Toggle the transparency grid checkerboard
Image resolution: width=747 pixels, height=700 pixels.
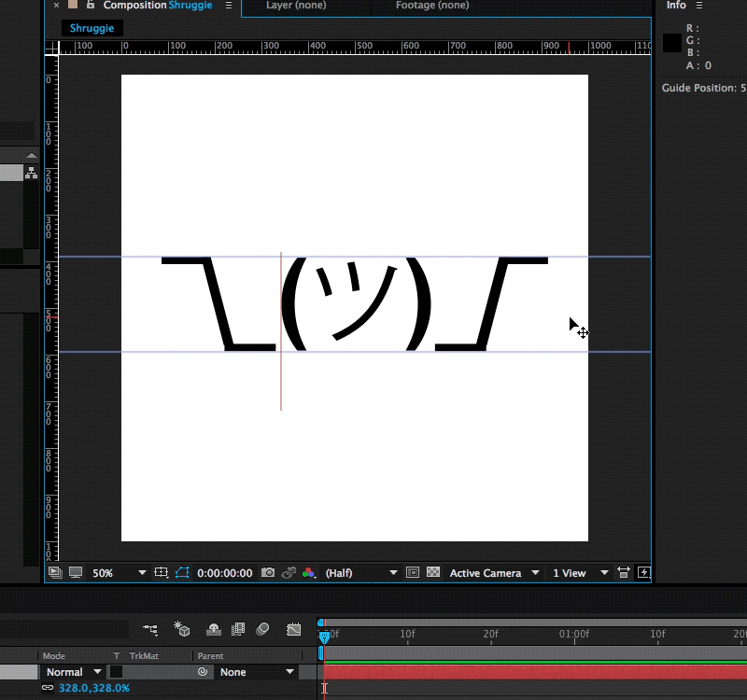(x=433, y=572)
